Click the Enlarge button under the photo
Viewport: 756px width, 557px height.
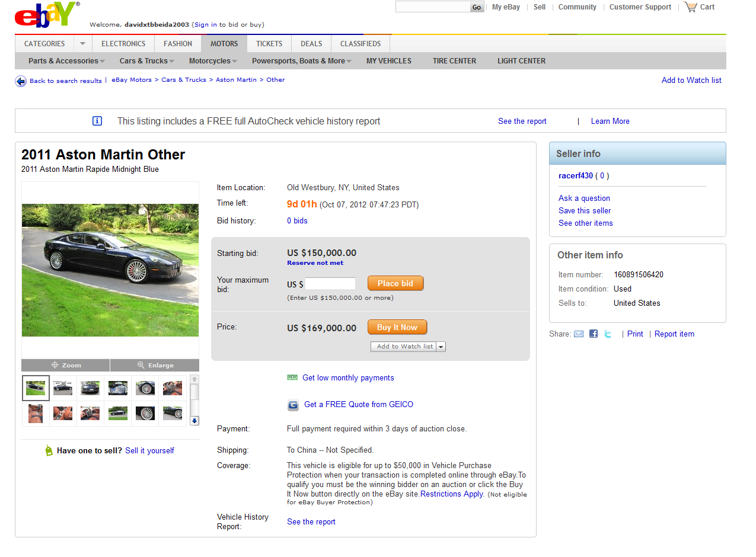click(155, 365)
